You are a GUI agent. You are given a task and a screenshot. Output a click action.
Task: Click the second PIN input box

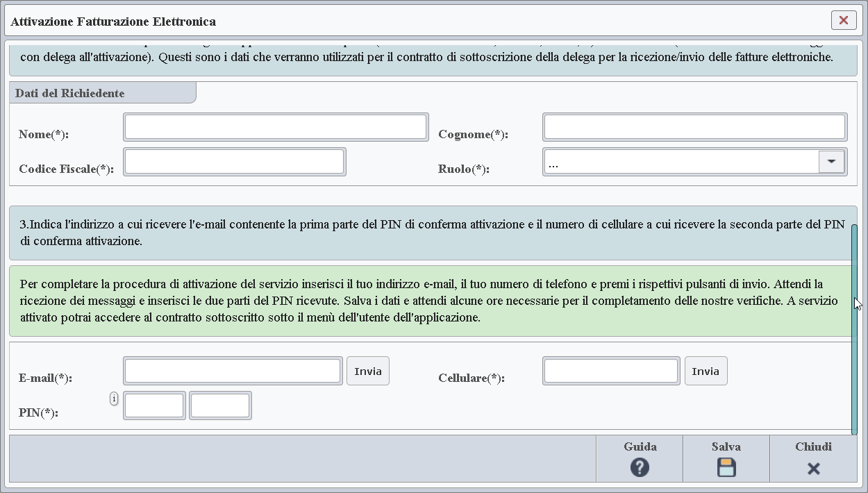tap(219, 405)
